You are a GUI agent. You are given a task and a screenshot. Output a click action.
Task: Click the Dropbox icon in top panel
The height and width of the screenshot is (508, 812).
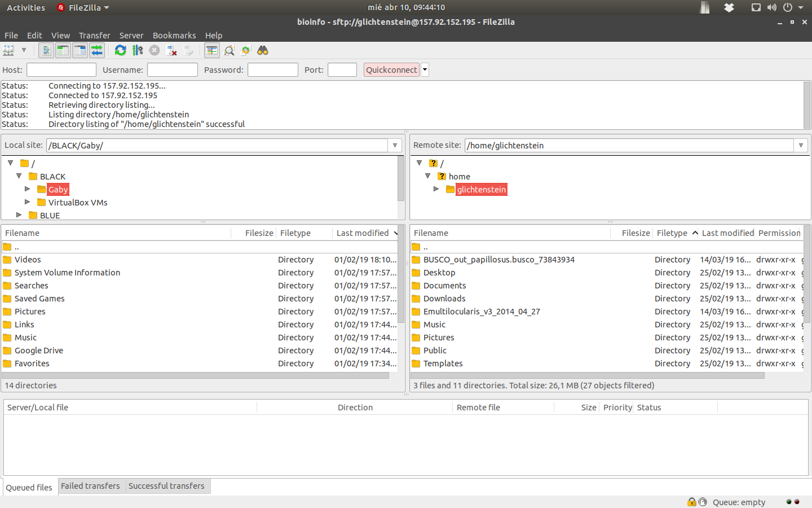coord(729,7)
